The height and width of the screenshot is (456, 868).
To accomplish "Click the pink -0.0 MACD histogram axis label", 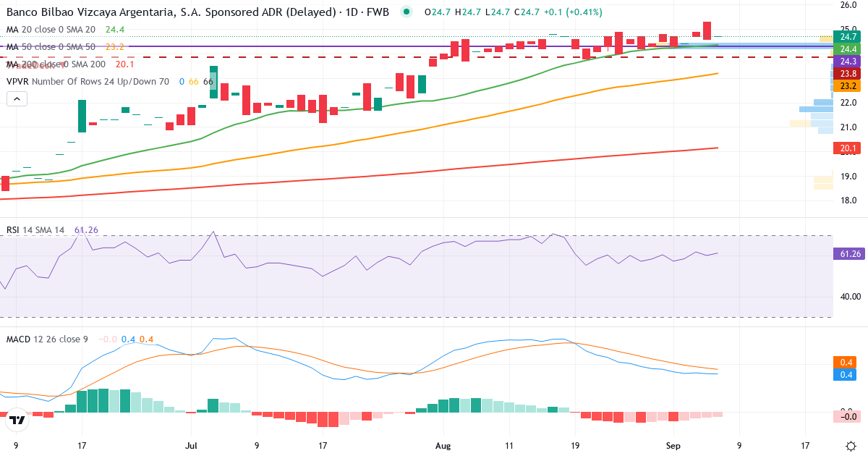I will tap(846, 416).
